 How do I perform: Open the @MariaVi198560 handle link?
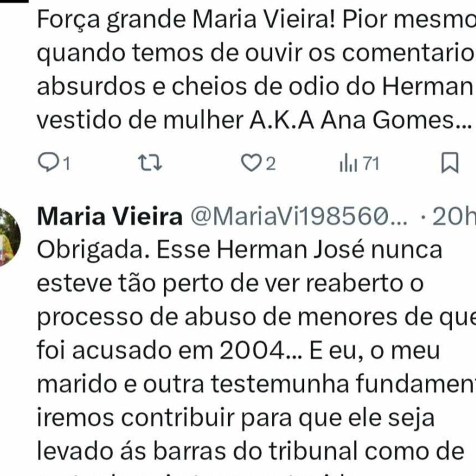click(x=299, y=217)
